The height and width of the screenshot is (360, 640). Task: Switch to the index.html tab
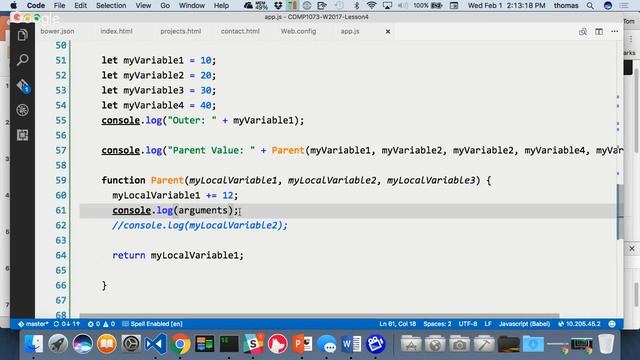(116, 31)
